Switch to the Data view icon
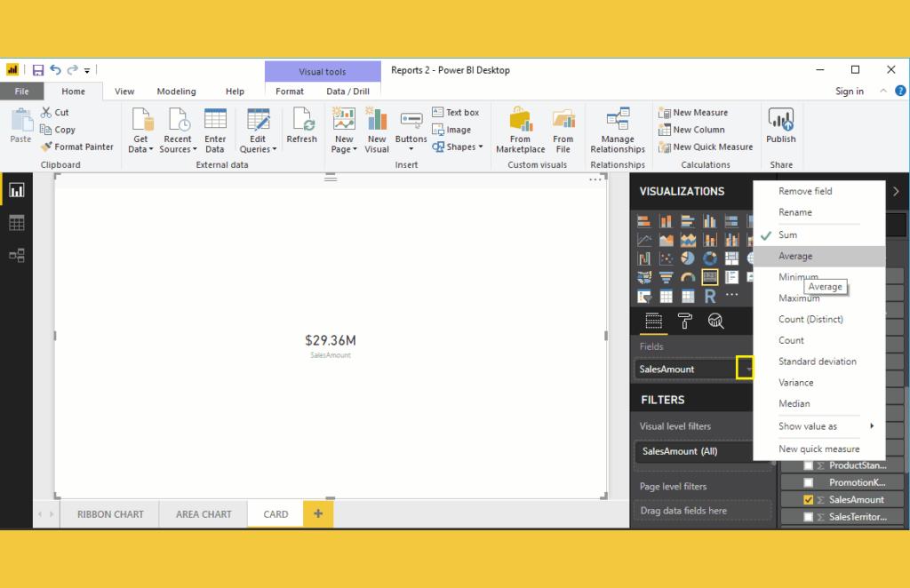 pyautogui.click(x=16, y=223)
